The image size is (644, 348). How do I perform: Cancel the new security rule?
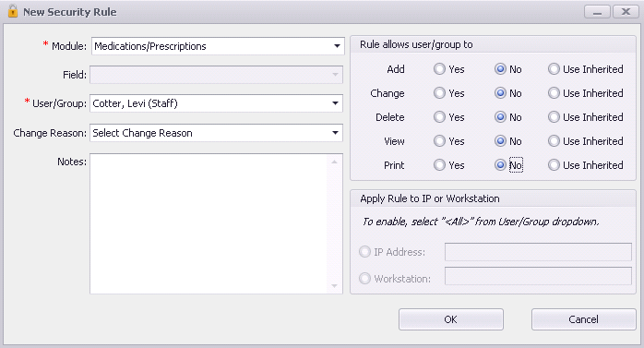pos(584,319)
